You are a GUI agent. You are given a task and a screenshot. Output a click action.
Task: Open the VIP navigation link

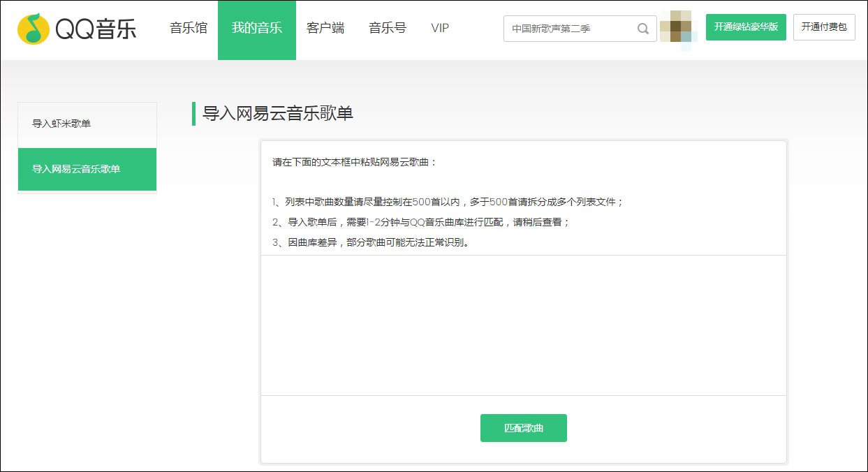440,29
